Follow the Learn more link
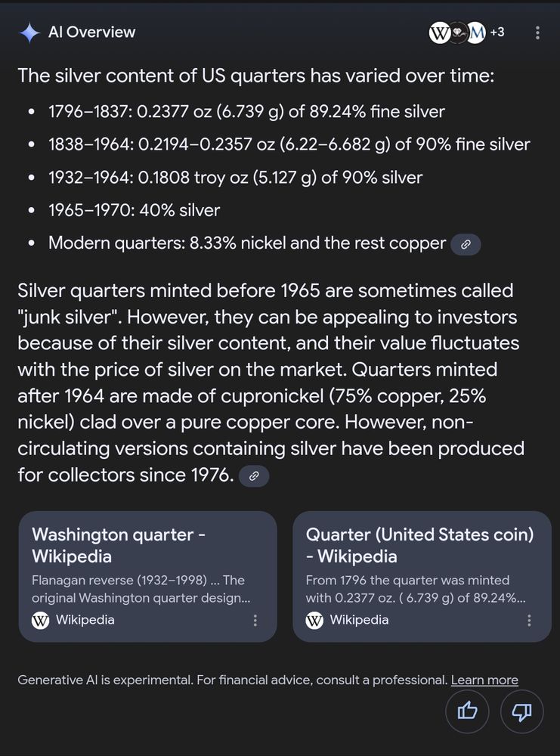Image resolution: width=560 pixels, height=756 pixels. pos(484,680)
